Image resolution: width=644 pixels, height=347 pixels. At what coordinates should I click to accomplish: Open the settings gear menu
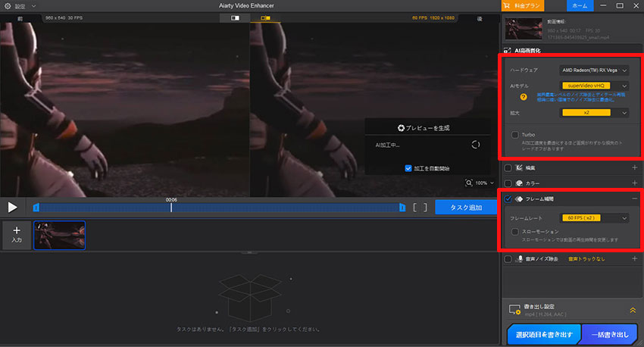(x=8, y=6)
